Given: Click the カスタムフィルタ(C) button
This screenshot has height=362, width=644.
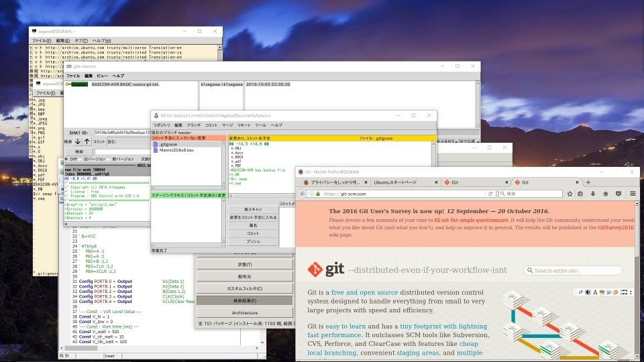Looking at the screenshot, I should (245, 288).
